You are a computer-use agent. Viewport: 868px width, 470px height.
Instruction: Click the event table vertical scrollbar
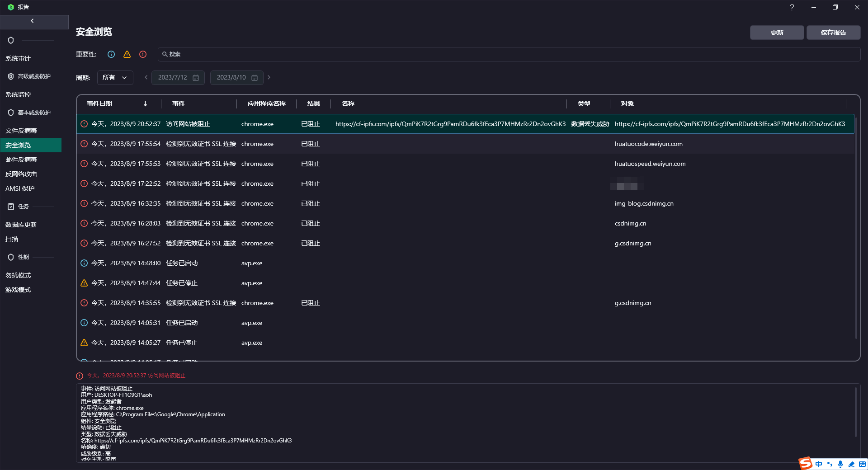point(856,226)
